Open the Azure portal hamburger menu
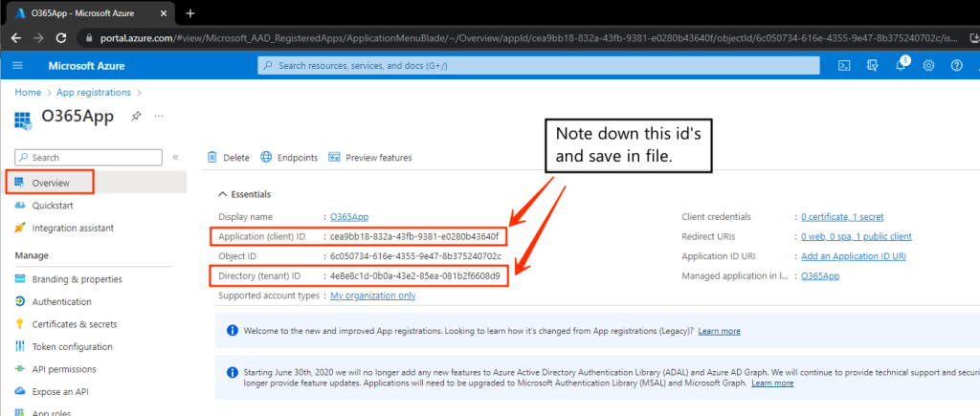Viewport: 980px width, 416px height. (17, 65)
